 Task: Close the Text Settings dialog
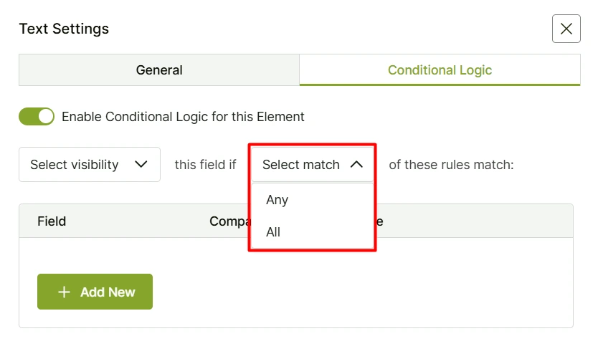(x=566, y=29)
